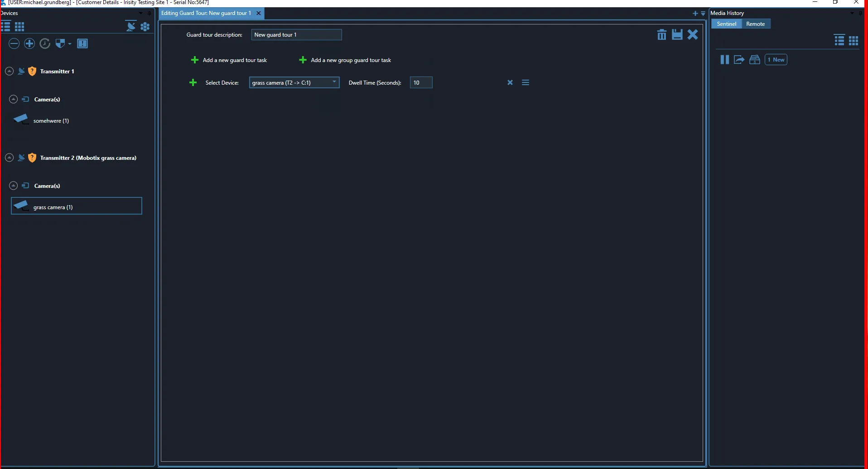The width and height of the screenshot is (868, 469).
Task: Close the Editing Guard Tour tab
Action: click(259, 13)
